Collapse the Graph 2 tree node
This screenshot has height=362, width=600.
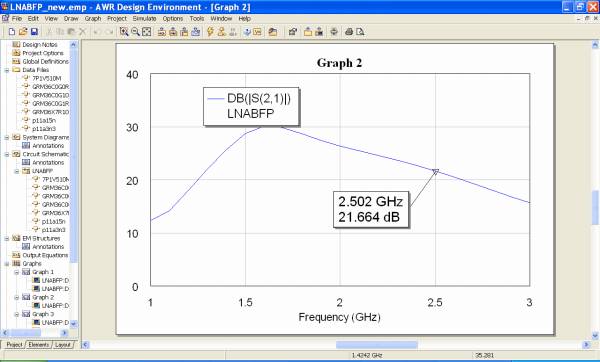(x=17, y=297)
